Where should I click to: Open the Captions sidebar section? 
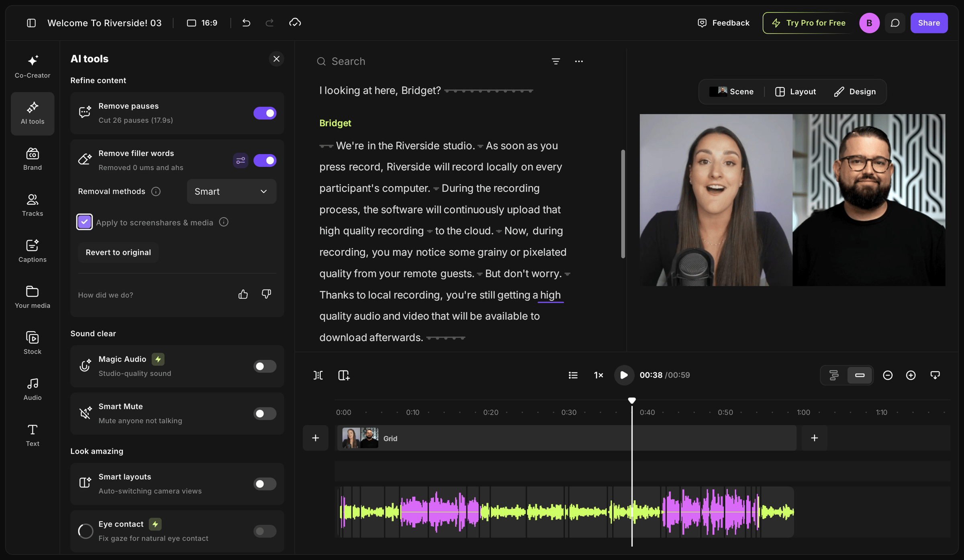(x=33, y=251)
